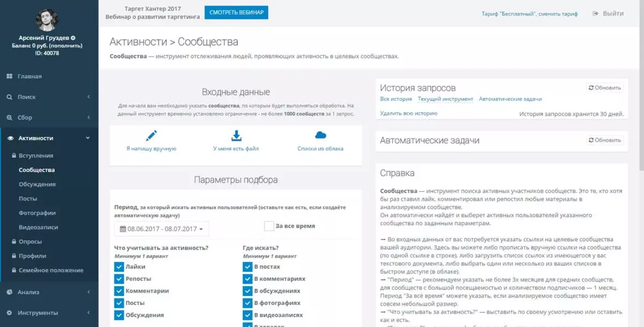Image resolution: width=644 pixels, height=327 pixels.
Task: Click the user avatar photo
Action: [47, 20]
